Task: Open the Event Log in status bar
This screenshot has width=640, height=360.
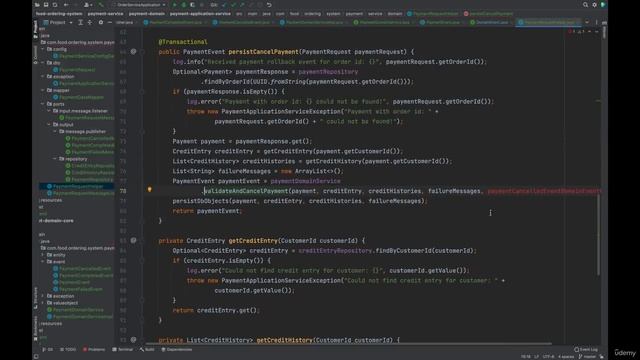Action: [x=586, y=349]
